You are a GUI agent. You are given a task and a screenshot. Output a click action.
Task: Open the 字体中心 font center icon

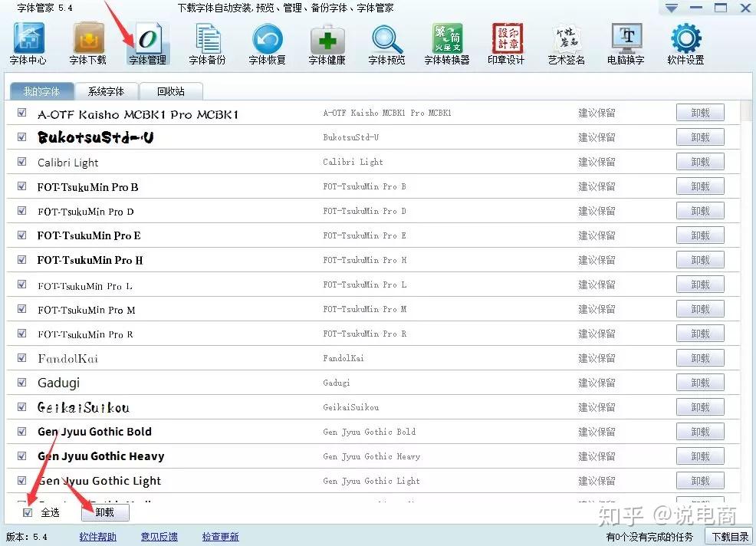click(28, 44)
